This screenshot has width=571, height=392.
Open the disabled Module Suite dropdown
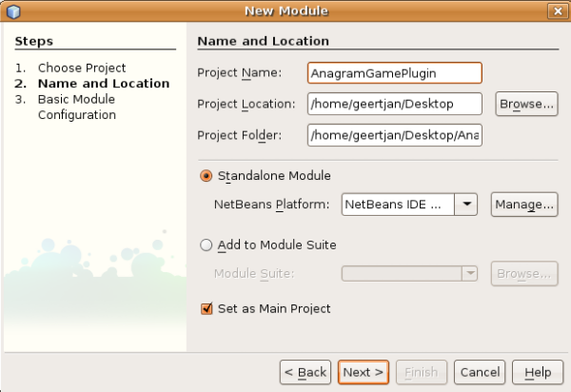click(x=470, y=273)
